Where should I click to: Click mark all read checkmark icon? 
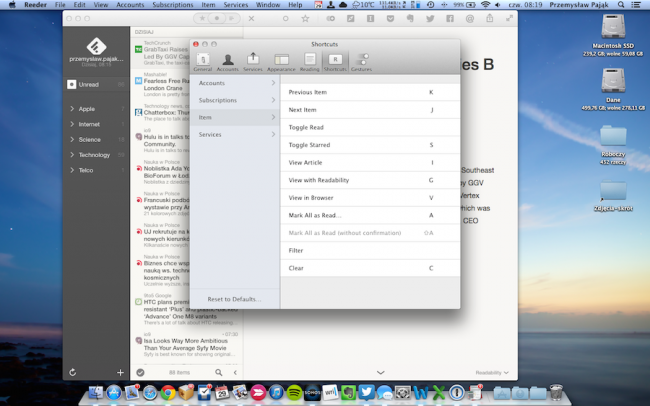(x=140, y=372)
